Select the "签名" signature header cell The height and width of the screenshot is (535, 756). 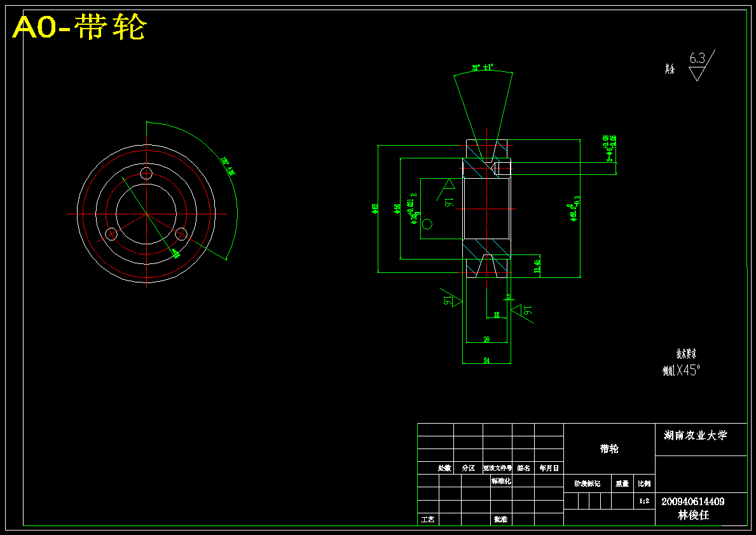pos(523,468)
